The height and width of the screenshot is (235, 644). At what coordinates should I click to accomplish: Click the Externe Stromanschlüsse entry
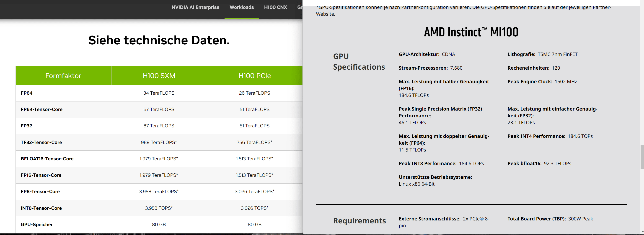[444, 222]
